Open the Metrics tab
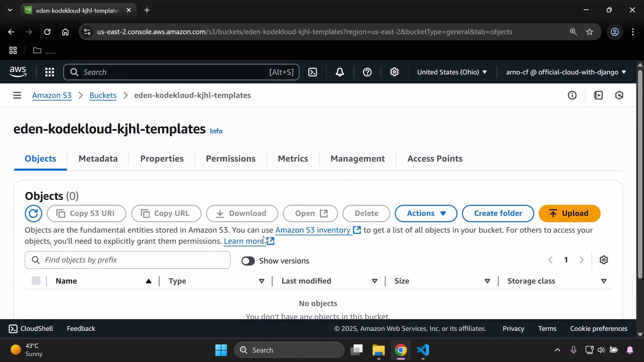 click(293, 159)
